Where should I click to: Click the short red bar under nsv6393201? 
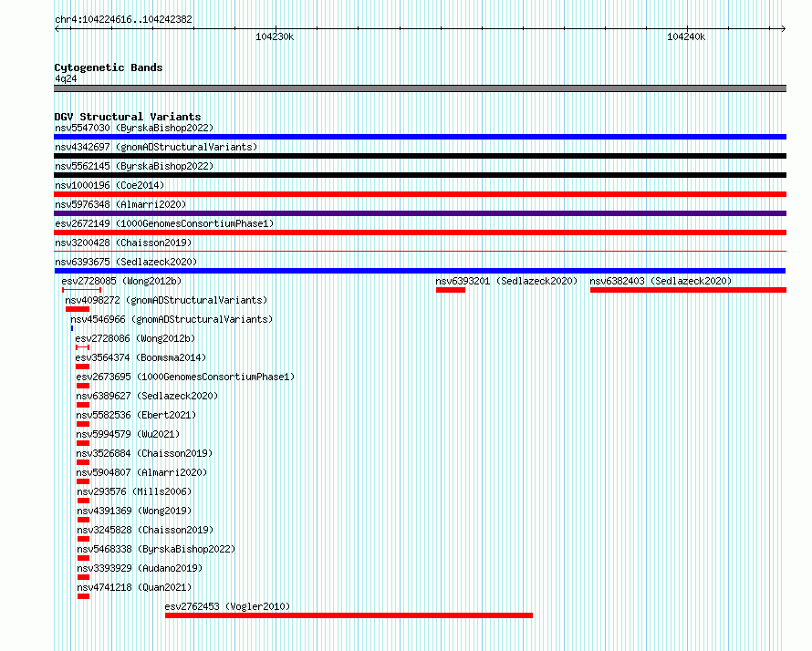451,290
